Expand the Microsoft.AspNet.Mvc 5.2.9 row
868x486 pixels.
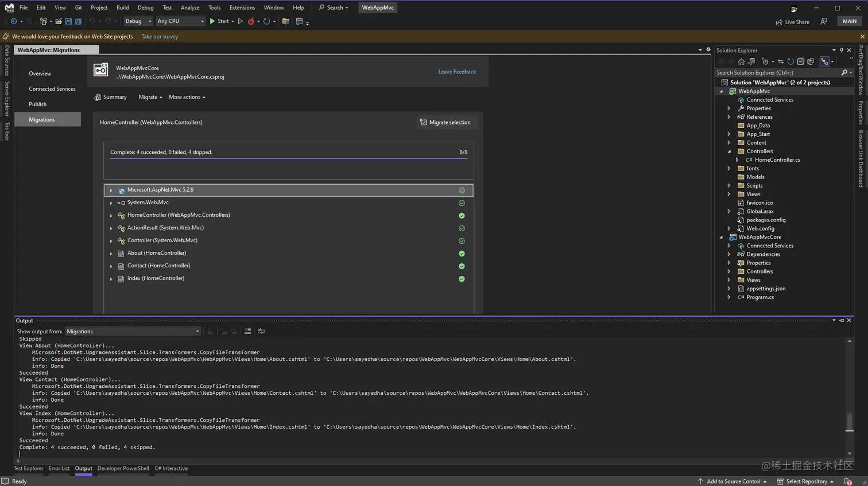click(111, 190)
